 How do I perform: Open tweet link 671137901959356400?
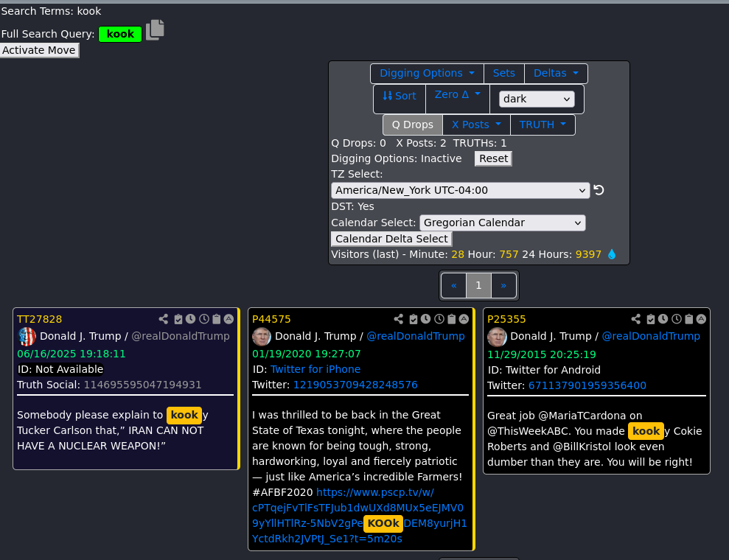587,385
